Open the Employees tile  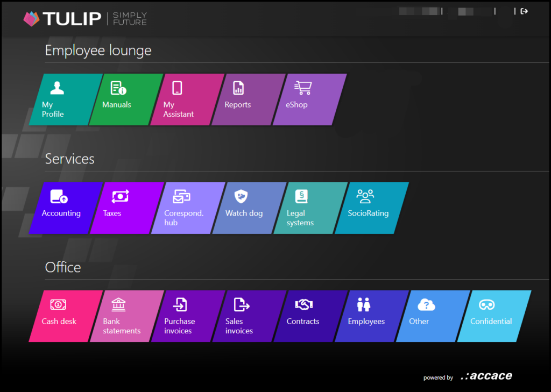click(x=371, y=316)
